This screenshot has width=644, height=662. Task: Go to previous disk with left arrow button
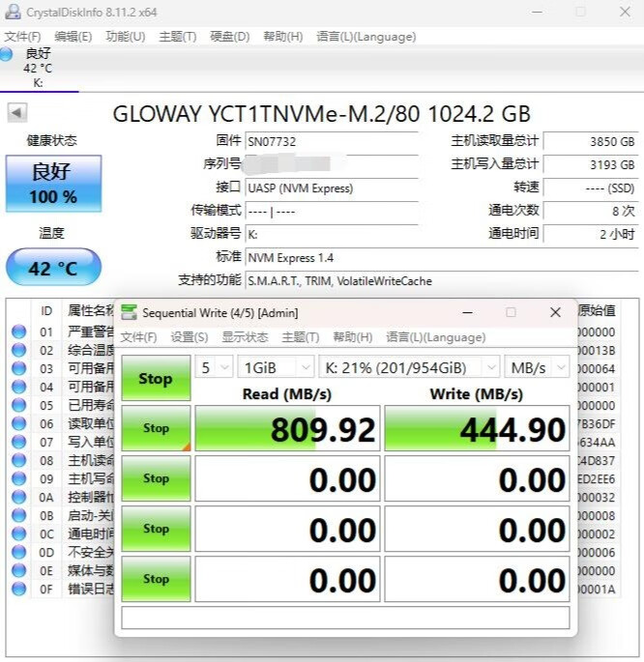[16, 113]
